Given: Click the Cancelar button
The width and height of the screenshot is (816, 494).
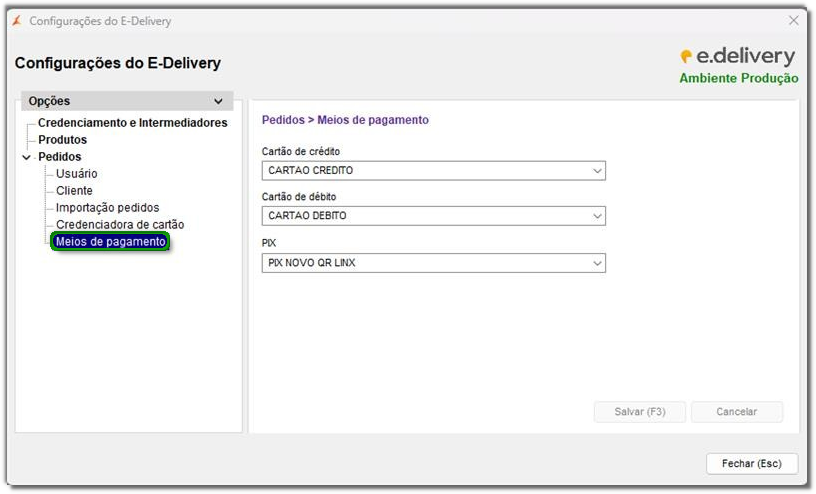Looking at the screenshot, I should click(x=736, y=412).
